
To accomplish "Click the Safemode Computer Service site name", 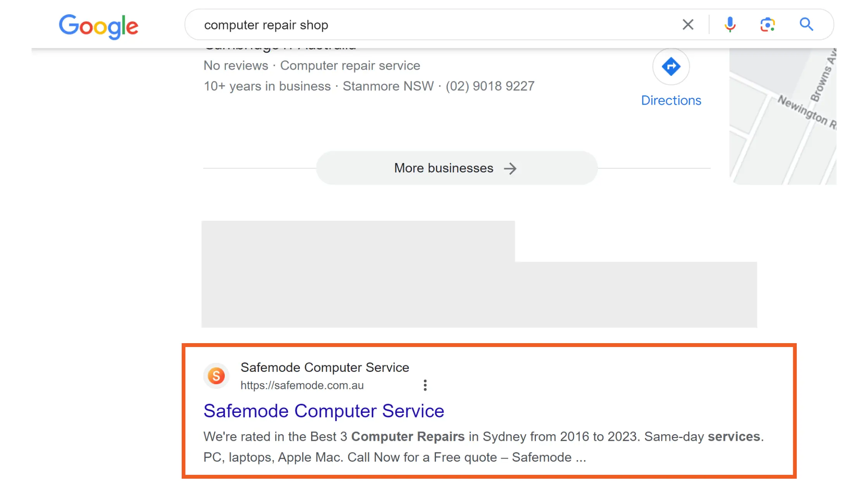I will [x=325, y=367].
